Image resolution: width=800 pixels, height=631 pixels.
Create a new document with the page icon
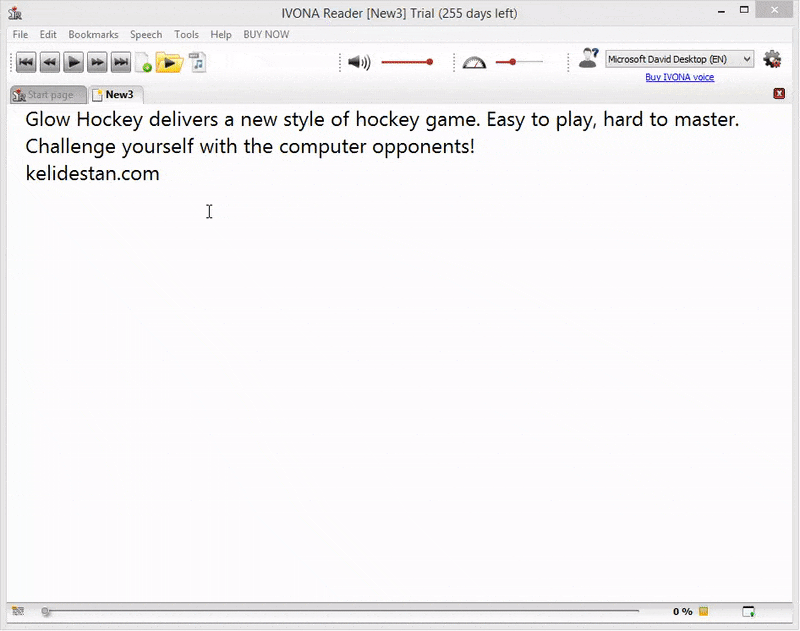click(144, 62)
